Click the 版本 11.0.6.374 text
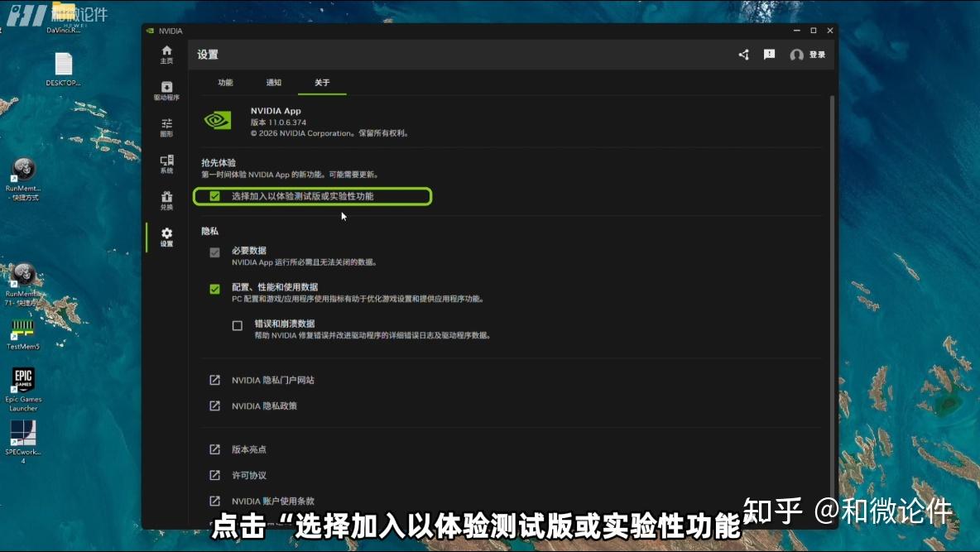 click(x=278, y=122)
